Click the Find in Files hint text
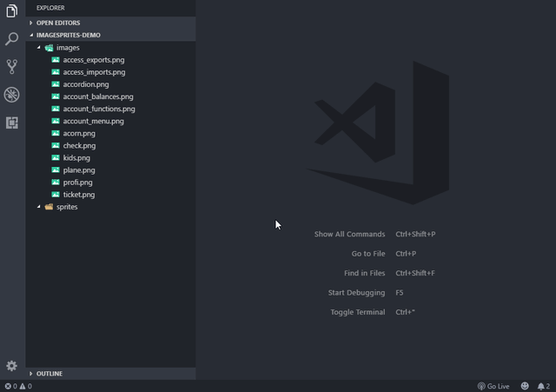Screen dimensions: 556x392 (x=365, y=273)
